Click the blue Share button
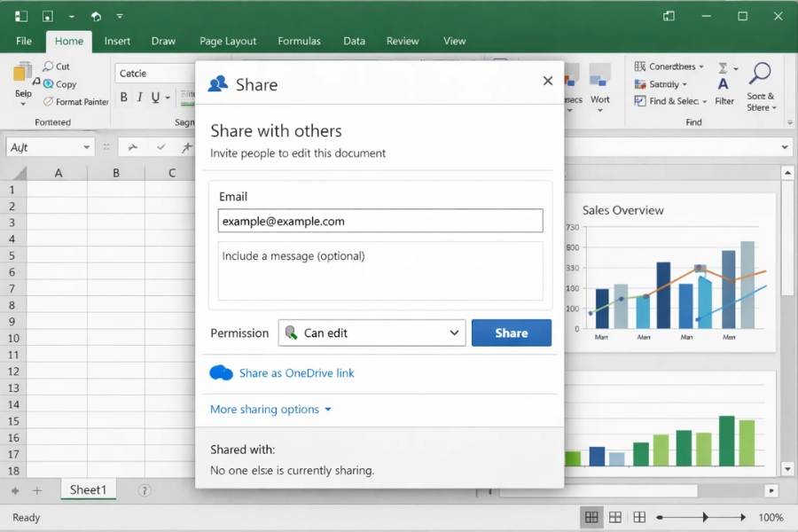This screenshot has width=798, height=532. 512,332
